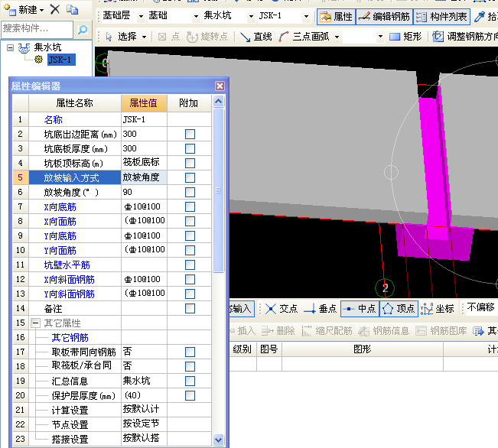Check 附加 box for 备注
Viewport: 498px width, 448px height.
(x=190, y=308)
